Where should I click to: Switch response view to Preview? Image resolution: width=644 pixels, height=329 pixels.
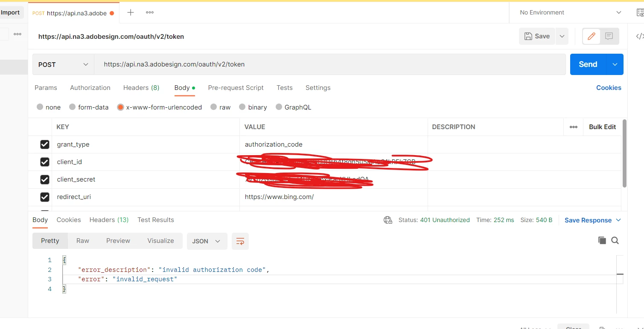(x=118, y=241)
